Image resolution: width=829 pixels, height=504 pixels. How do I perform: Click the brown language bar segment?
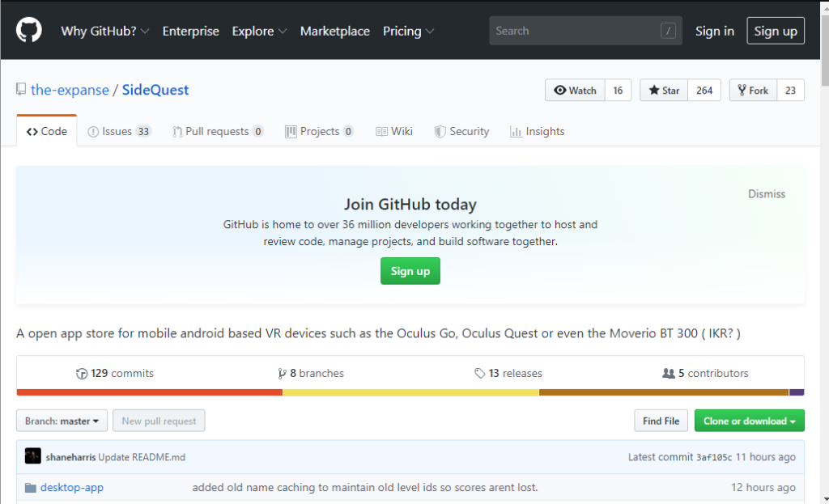(664, 392)
